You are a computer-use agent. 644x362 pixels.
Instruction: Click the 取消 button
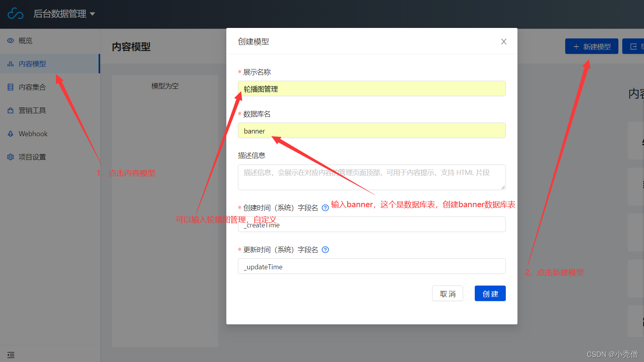coord(448,293)
